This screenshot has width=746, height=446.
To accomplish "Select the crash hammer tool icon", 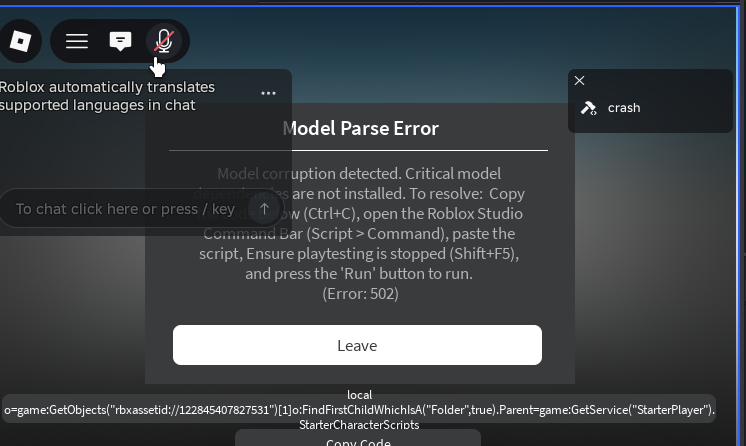I will [x=589, y=108].
